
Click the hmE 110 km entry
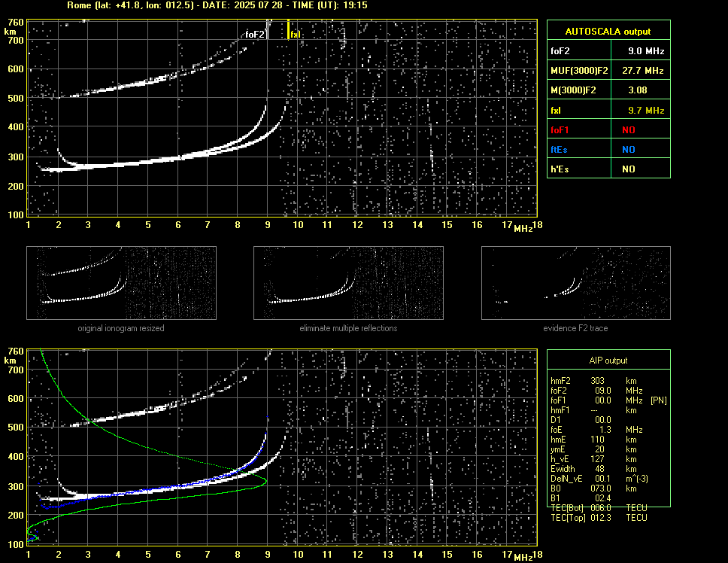tap(593, 439)
